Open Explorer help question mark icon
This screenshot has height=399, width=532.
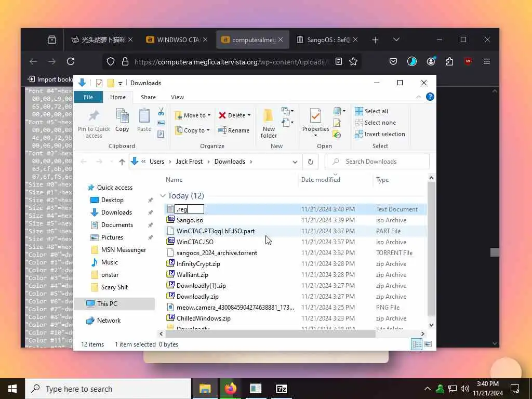coord(430,97)
